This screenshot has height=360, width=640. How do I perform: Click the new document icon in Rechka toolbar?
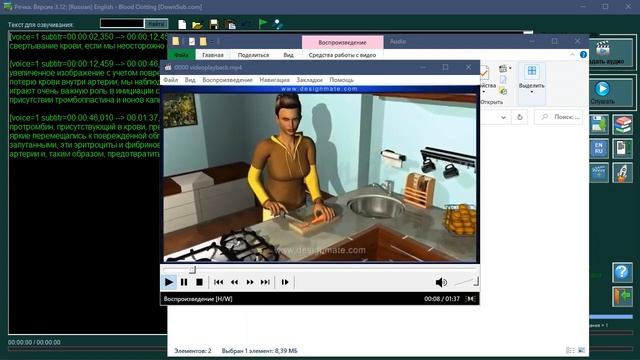point(182,24)
